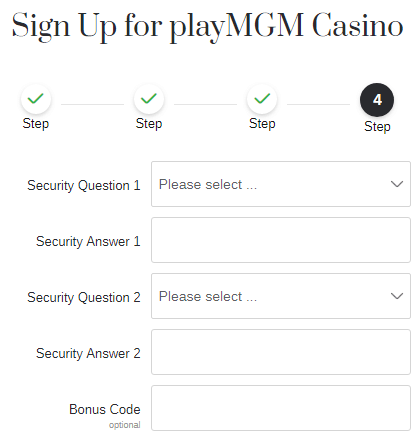
Task: Click the chevron arrow of Security Question 1
Action: (397, 184)
